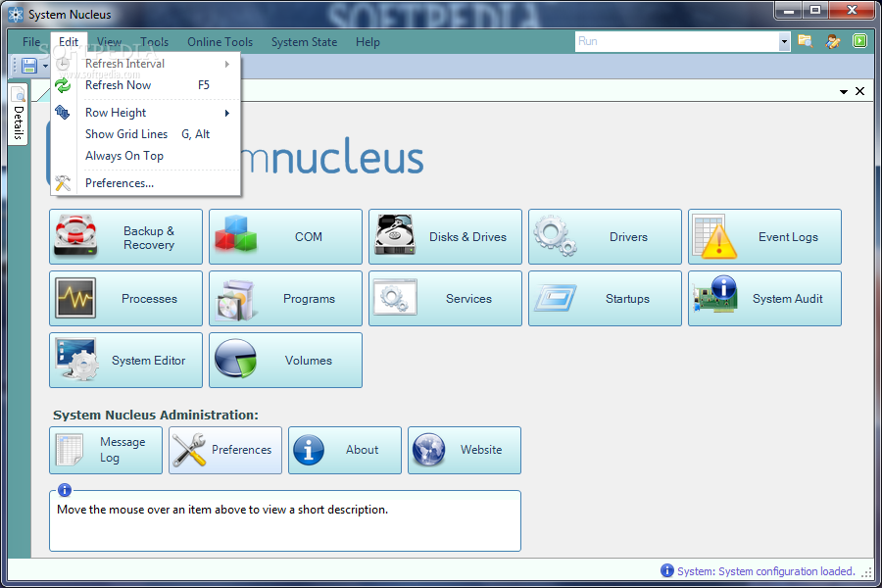Click the Message Log sheet icon
The width and height of the screenshot is (882, 588).
(70, 450)
